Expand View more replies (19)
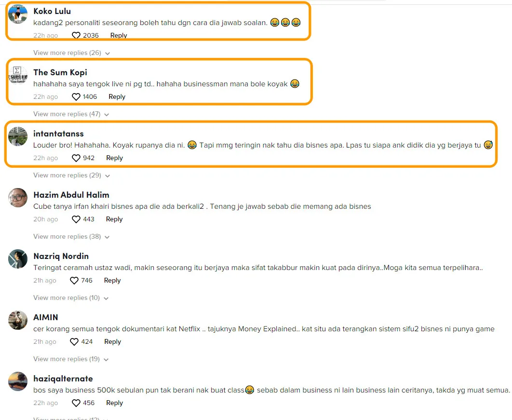 click(x=71, y=359)
